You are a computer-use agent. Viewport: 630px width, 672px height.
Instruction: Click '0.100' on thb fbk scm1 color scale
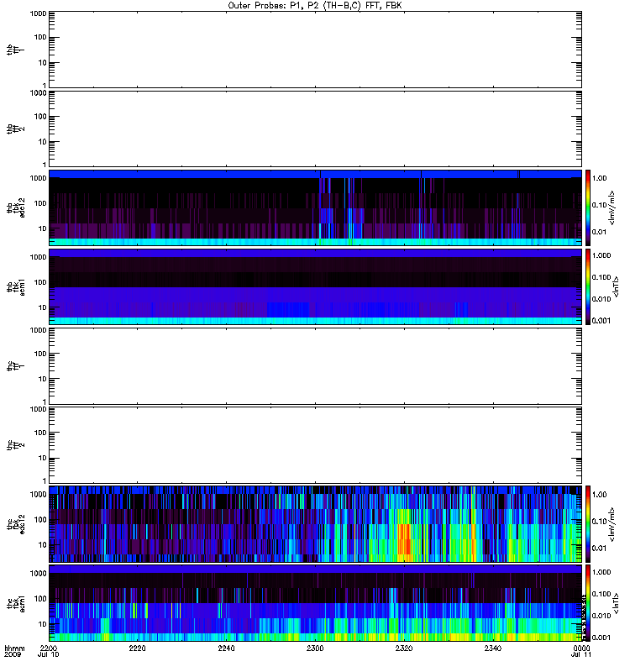point(601,277)
